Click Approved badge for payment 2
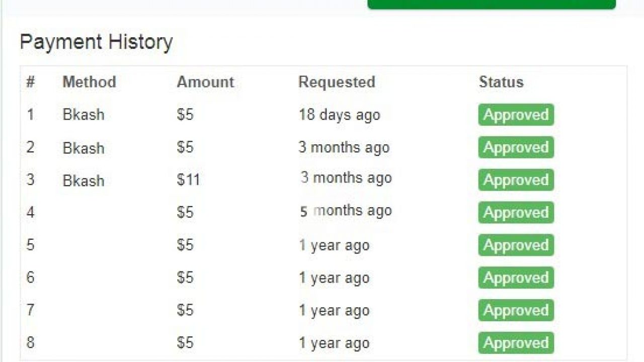Image resolution: width=644 pixels, height=362 pixels. click(x=516, y=147)
